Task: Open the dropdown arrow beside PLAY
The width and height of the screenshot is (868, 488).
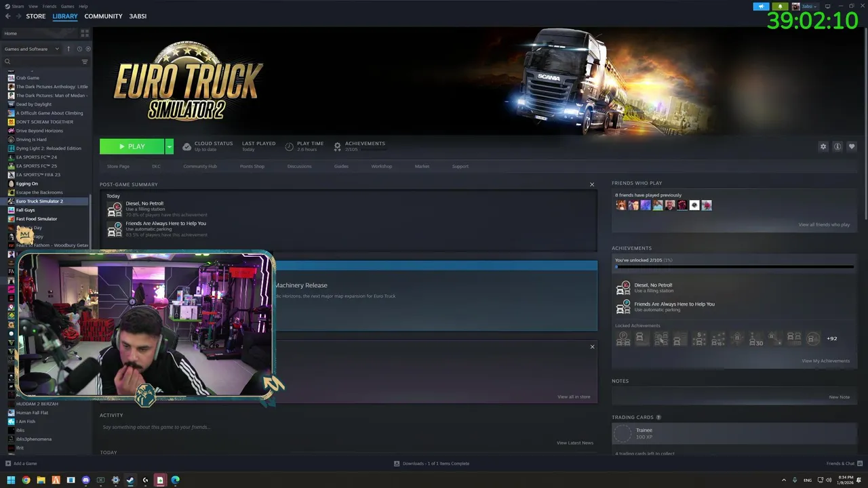Action: [170, 146]
